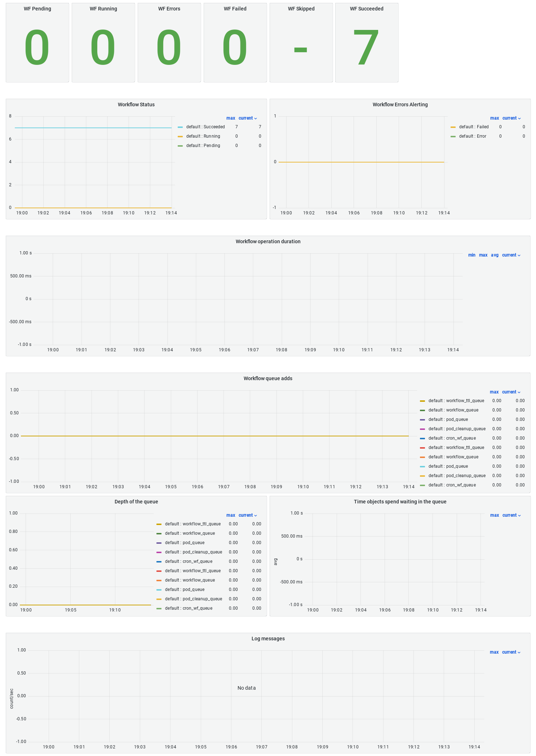Open the Workflow Status panel title menu
The width and height of the screenshot is (536, 756).
point(136,104)
